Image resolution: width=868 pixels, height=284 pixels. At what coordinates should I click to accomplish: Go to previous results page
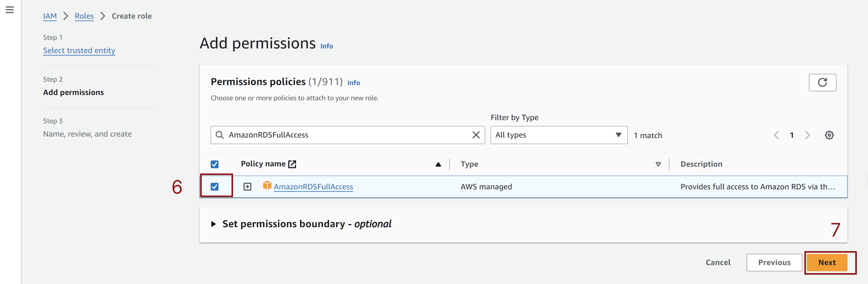pos(776,135)
